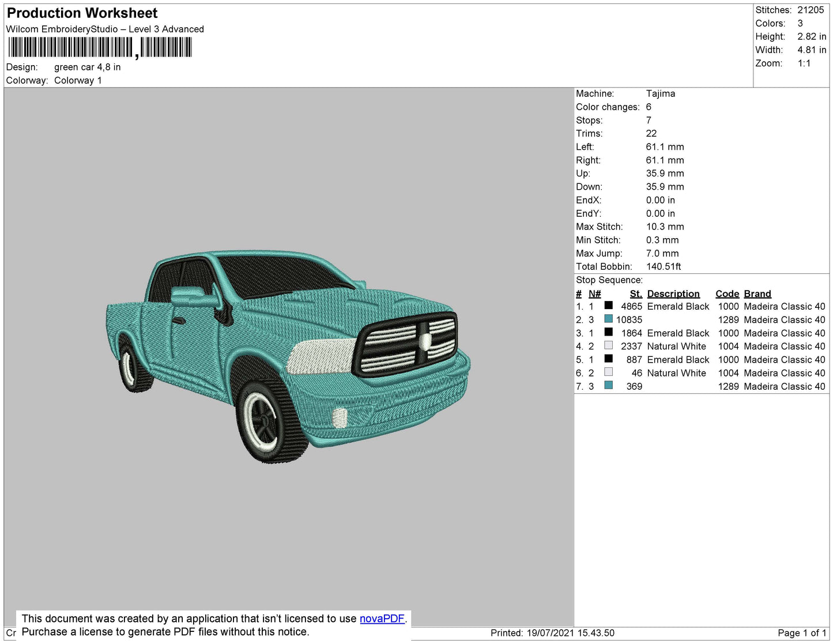Click teal swatch in stop row 7
This screenshot has width=833, height=644.
608,385
